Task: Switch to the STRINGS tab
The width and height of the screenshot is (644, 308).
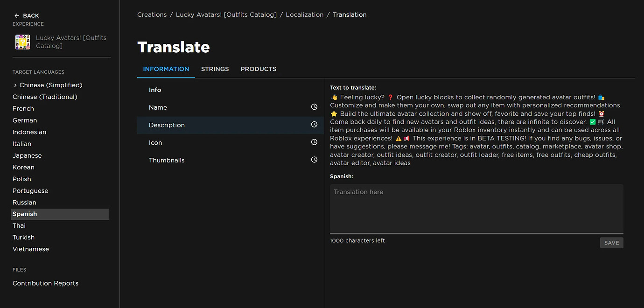Action: [x=215, y=69]
